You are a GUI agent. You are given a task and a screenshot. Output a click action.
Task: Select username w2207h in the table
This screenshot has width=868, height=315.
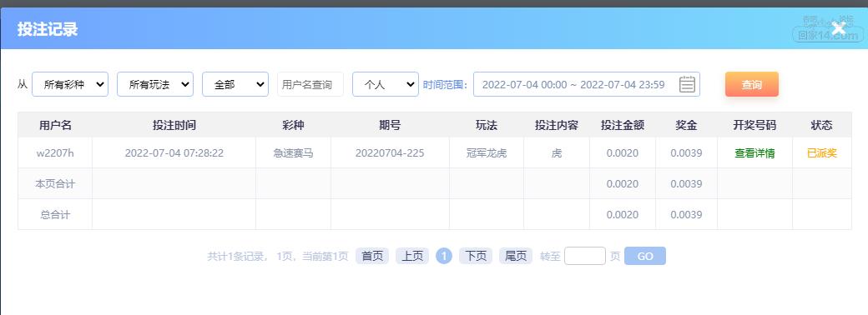tap(55, 153)
